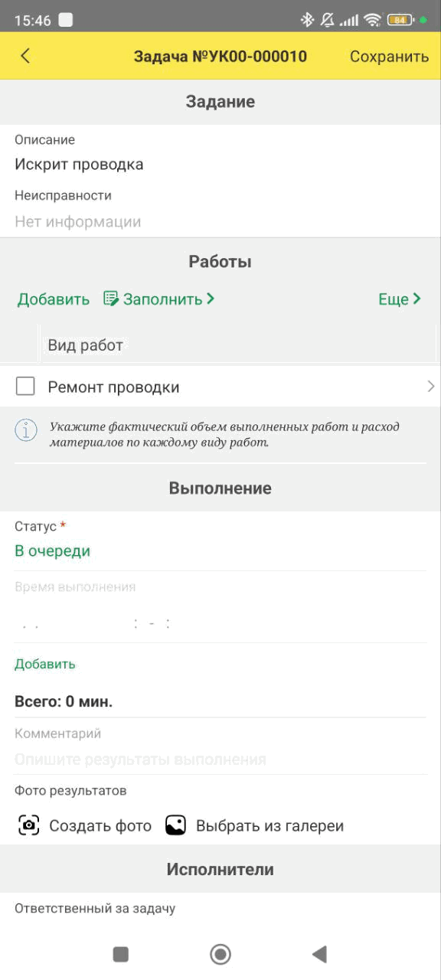Tap the camera icon for Создать фото
Screen dimensions: 441x980
(x=29, y=825)
